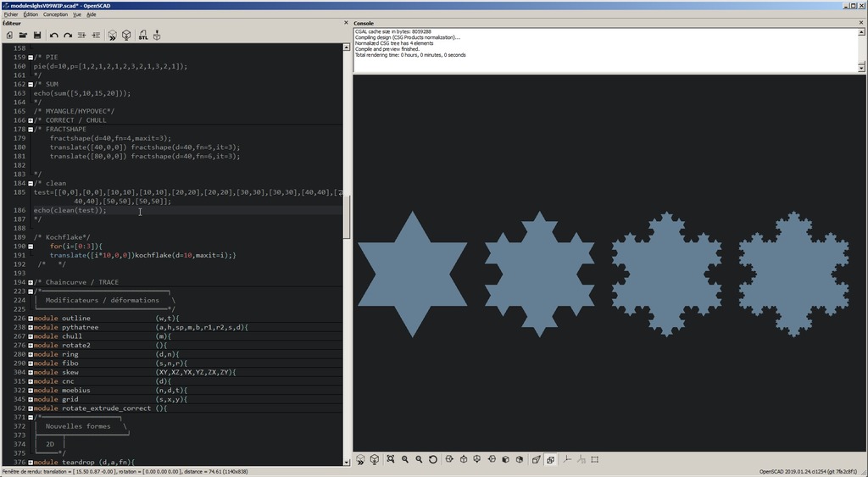
Task: Expand module outline at line 226
Action: click(x=31, y=319)
